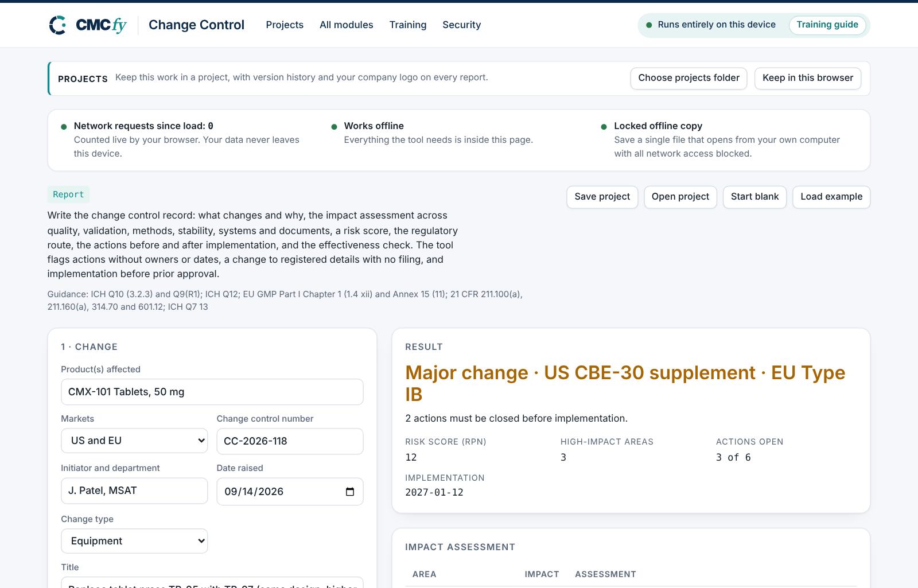The width and height of the screenshot is (918, 588).
Task: Click the IMPACT ASSESSMENT section heading
Action: [x=460, y=547]
